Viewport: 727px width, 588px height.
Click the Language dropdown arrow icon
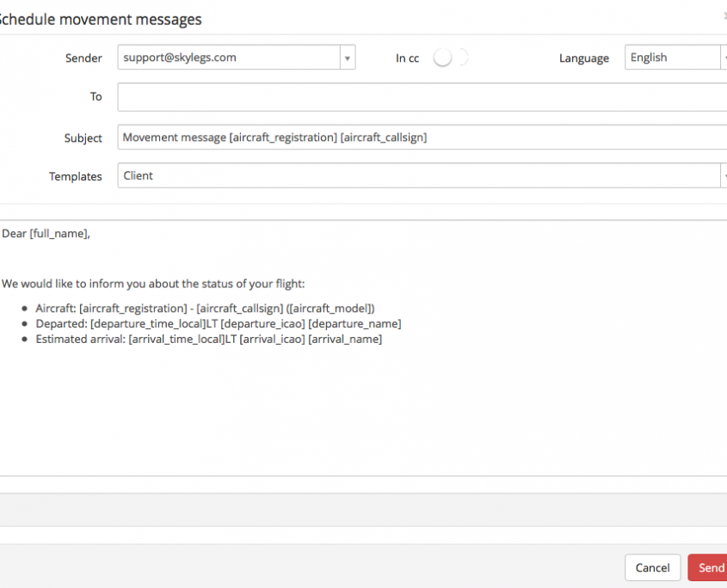tap(725, 57)
